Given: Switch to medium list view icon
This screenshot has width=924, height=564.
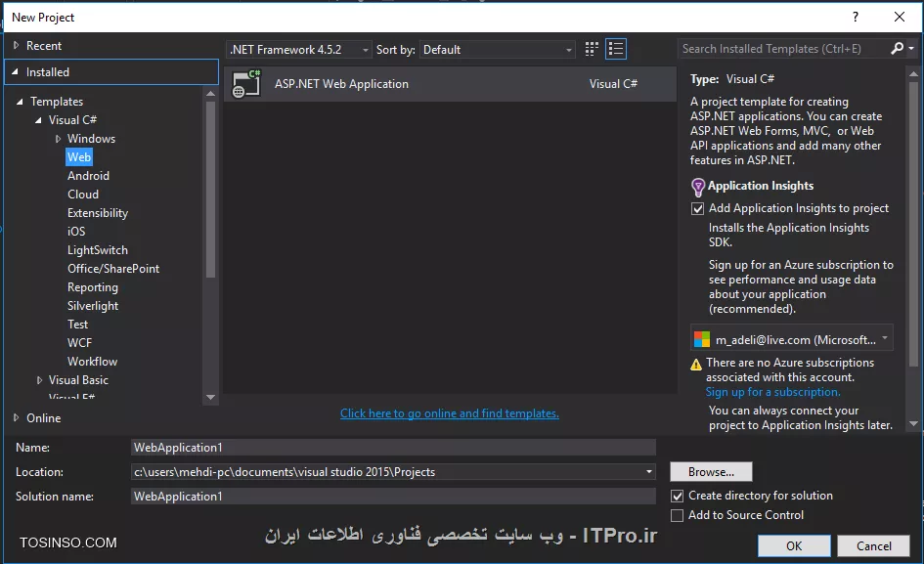Looking at the screenshot, I should 616,49.
